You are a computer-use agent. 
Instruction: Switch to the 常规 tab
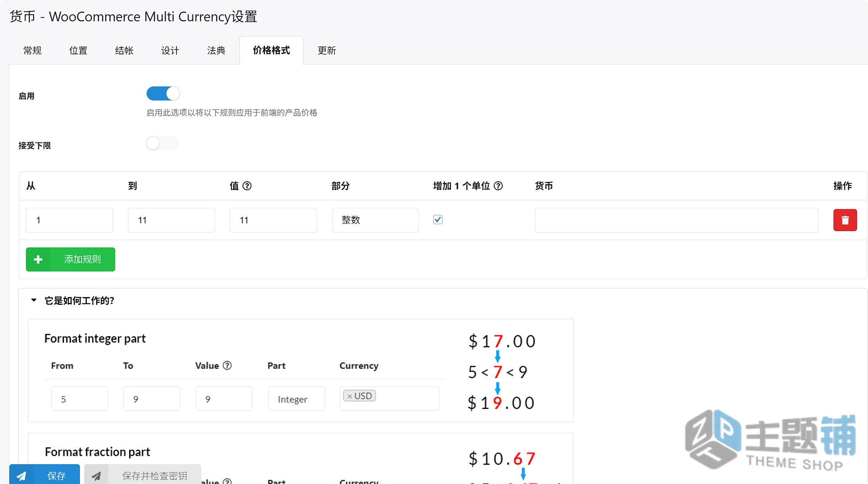tap(32, 50)
